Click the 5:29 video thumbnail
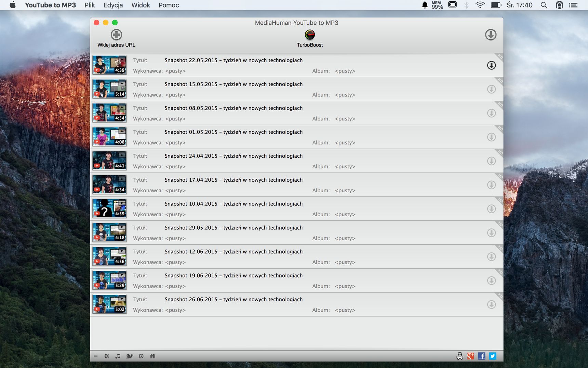Screen dimensions: 588x368 [109, 280]
